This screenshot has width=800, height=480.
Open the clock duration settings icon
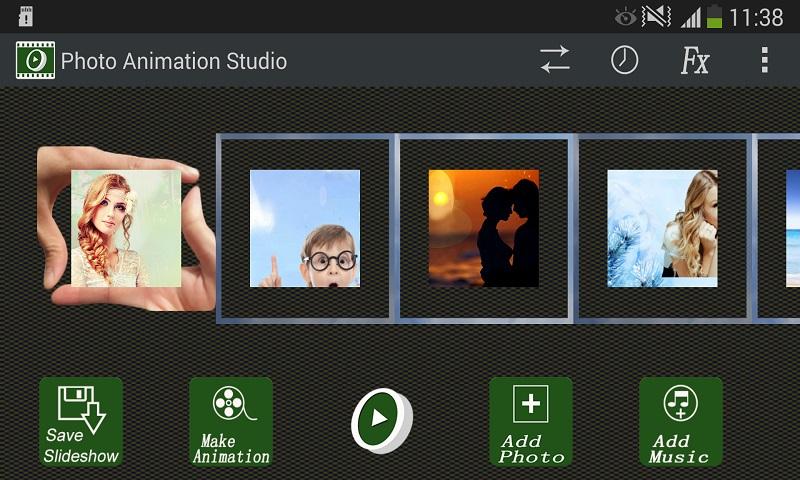624,60
